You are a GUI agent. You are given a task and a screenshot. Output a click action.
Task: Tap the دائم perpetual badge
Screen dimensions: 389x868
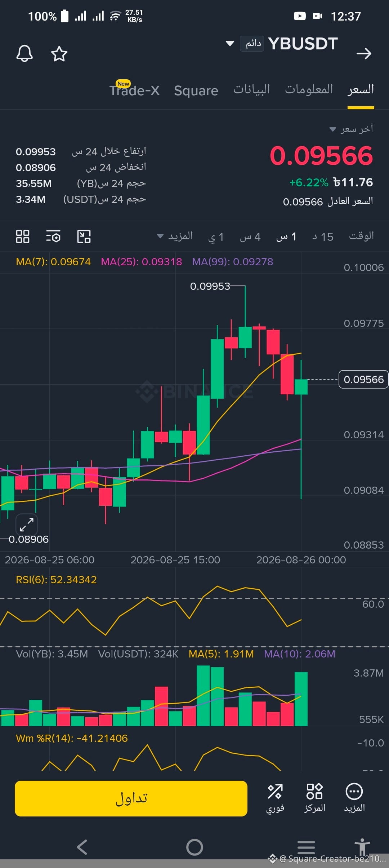(x=252, y=44)
